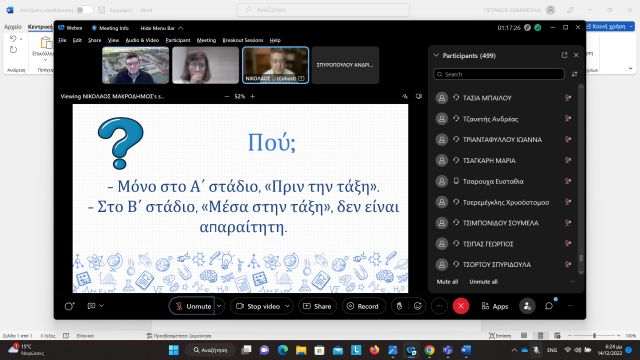640x360 pixels.
Task: Click the raise hand icon
Action: (399, 306)
